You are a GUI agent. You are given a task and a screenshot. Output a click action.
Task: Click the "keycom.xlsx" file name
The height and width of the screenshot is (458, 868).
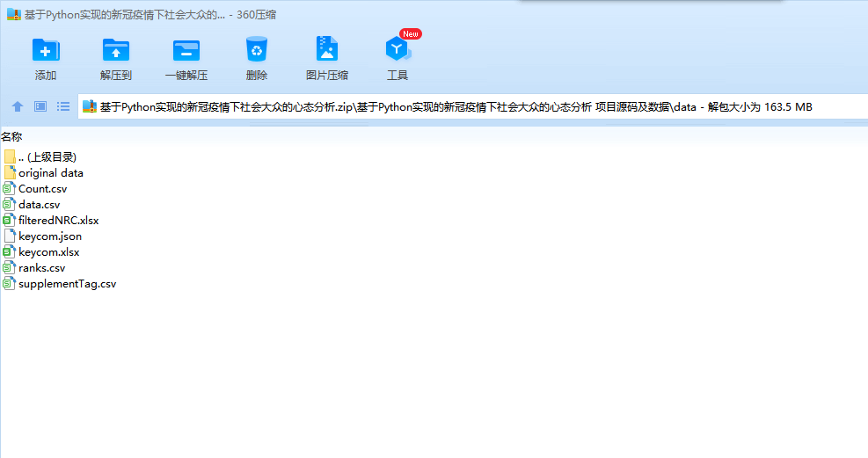49,252
